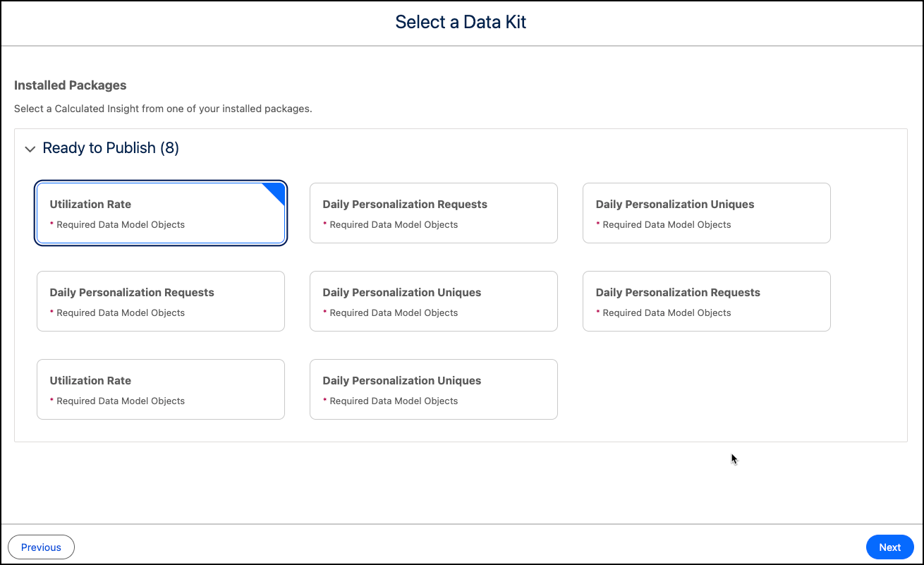Pick top-row Daily Personalization Uniques card
924x565 pixels.
pos(706,213)
